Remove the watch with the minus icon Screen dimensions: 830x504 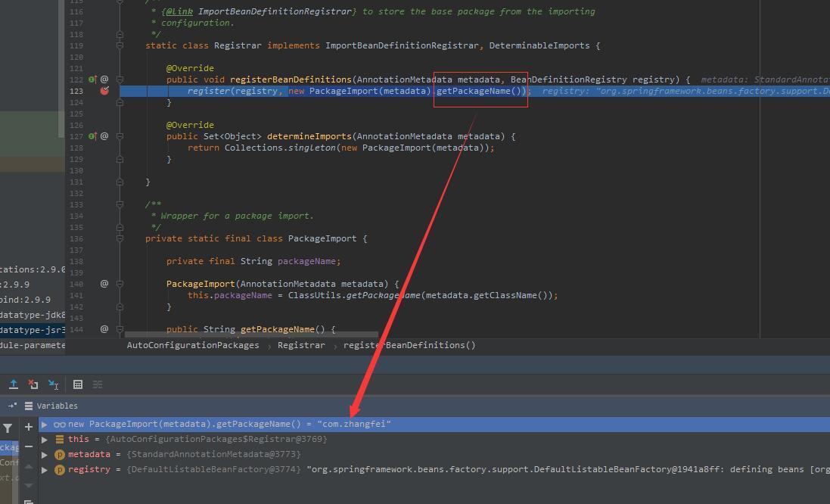point(29,446)
